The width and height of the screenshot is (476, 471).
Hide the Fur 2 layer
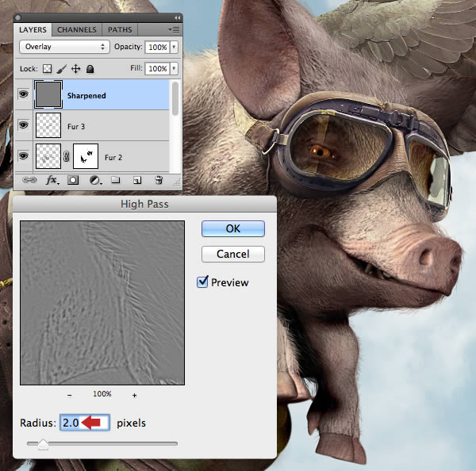pos(24,156)
